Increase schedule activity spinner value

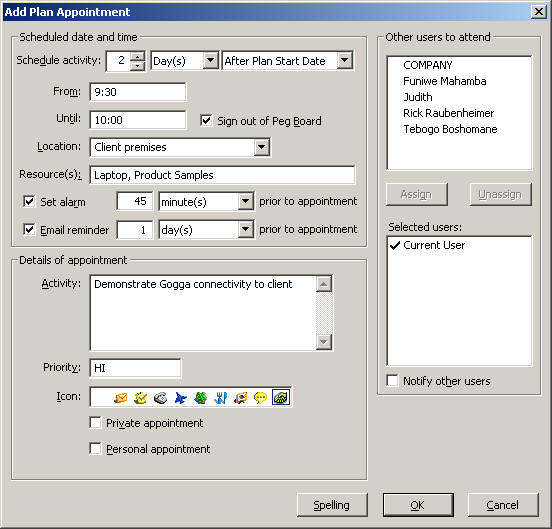tap(138, 57)
